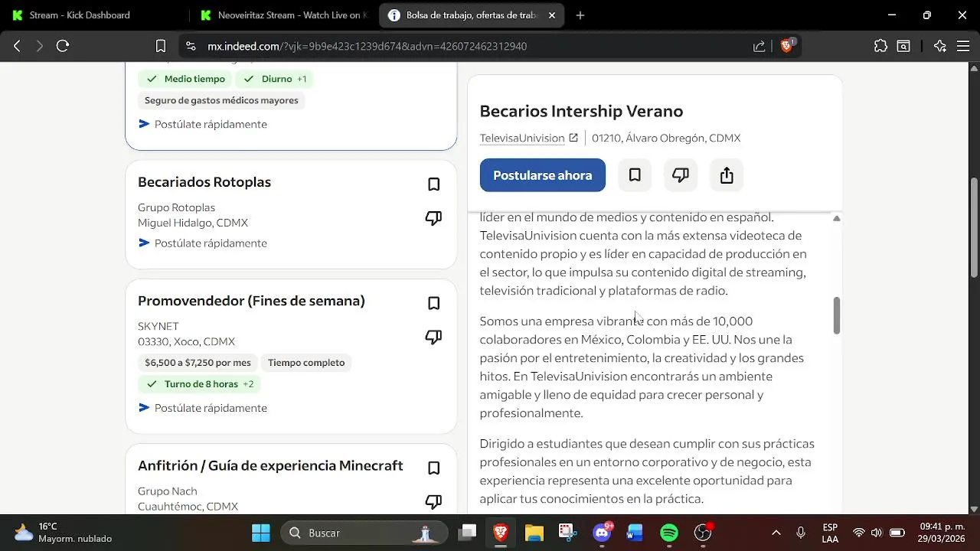Click the taskbar Buscar search box
The image size is (980, 551).
364,533
